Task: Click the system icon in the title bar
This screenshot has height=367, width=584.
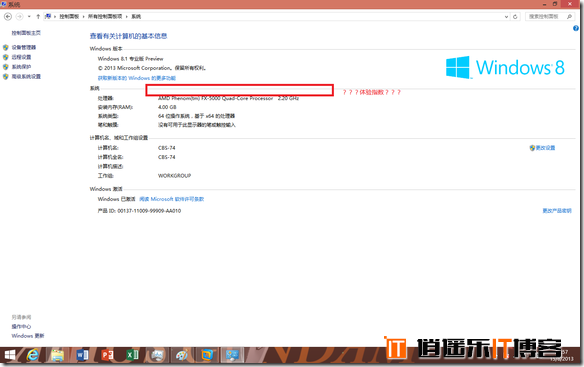Action: [4, 4]
